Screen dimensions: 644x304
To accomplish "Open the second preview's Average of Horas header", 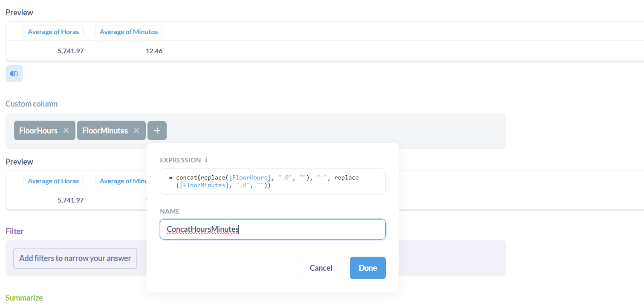I will (x=53, y=180).
